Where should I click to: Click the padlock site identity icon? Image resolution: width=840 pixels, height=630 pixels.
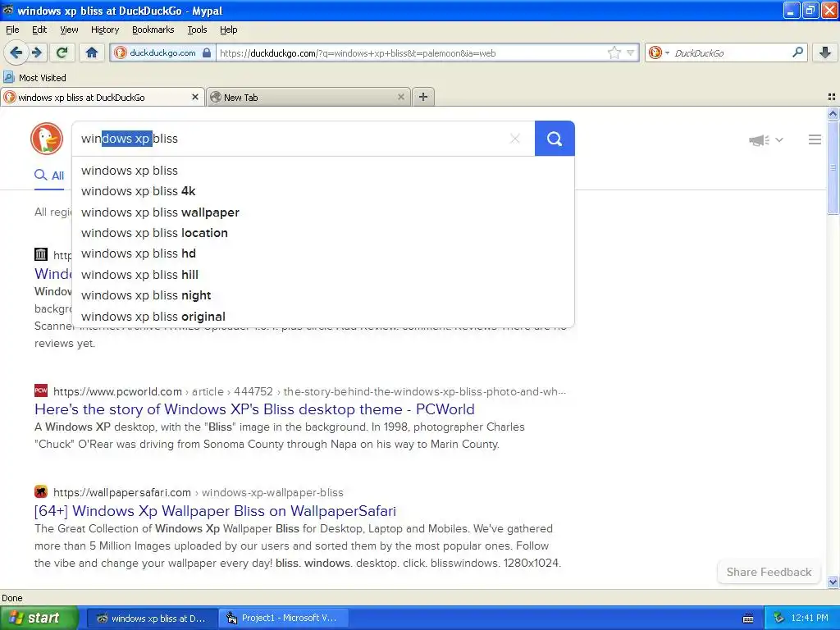pyautogui.click(x=206, y=53)
